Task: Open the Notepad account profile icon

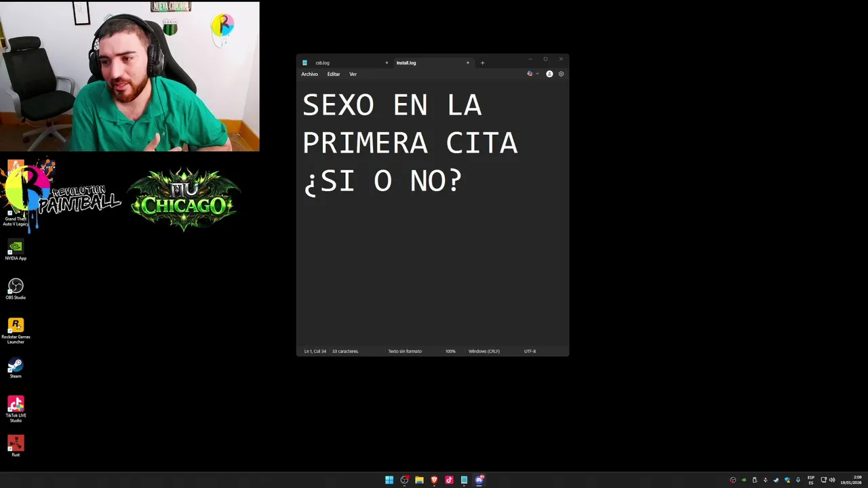Action: pos(549,74)
